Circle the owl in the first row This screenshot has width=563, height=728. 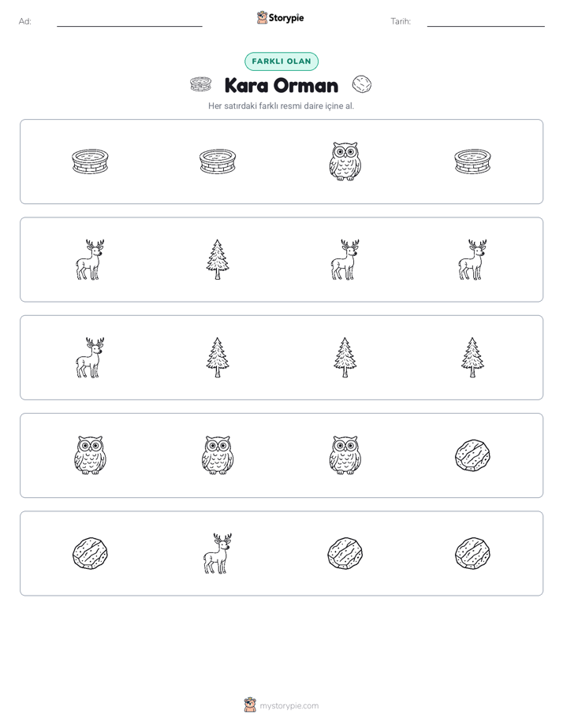[x=345, y=162]
